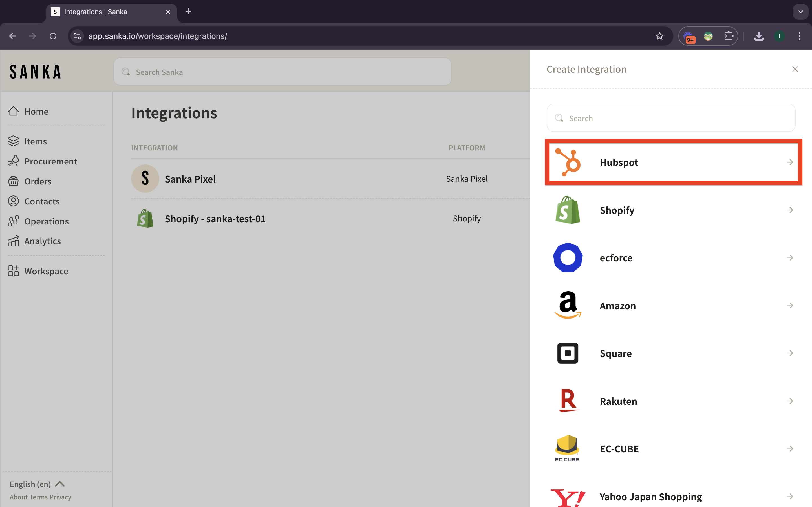
Task: Click the Rakuten R logo icon
Action: (568, 401)
